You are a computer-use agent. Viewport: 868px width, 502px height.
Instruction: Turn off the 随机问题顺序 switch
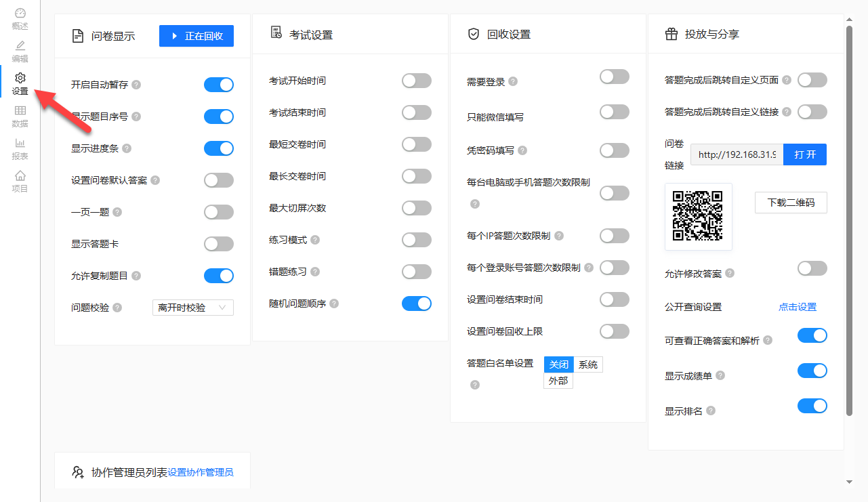pyautogui.click(x=417, y=304)
